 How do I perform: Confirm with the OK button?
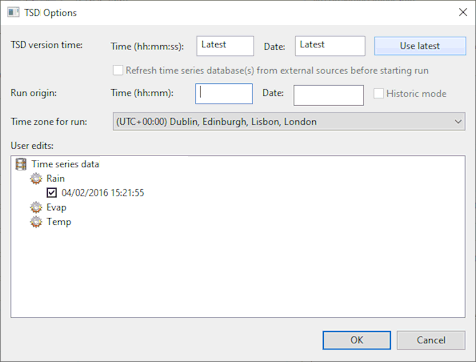(357, 340)
